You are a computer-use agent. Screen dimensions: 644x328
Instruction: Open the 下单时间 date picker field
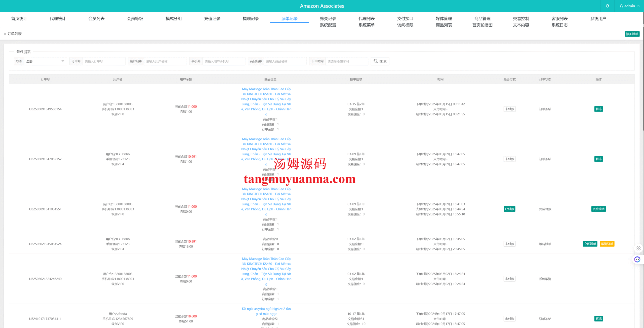tap(346, 61)
